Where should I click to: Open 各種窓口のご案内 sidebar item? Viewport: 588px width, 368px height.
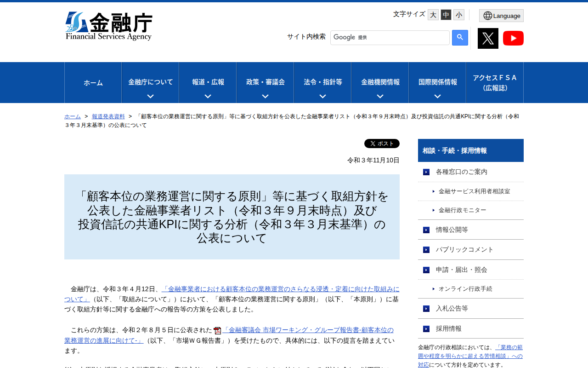pos(462,172)
